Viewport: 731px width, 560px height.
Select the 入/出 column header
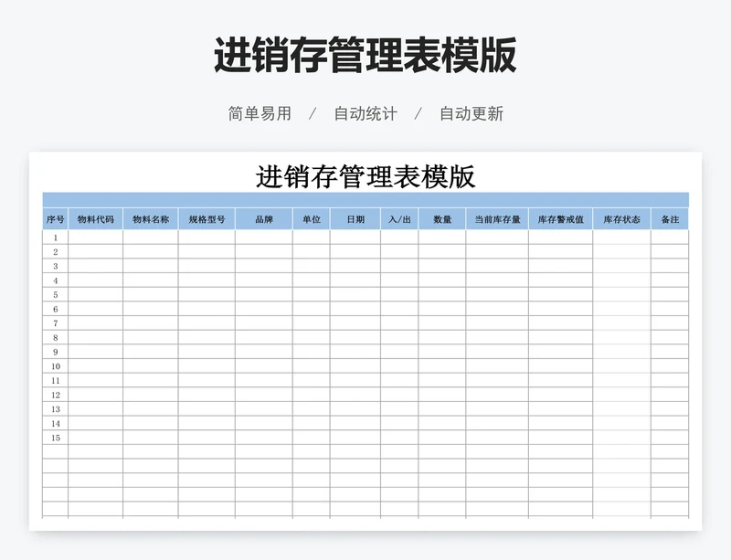pos(399,219)
